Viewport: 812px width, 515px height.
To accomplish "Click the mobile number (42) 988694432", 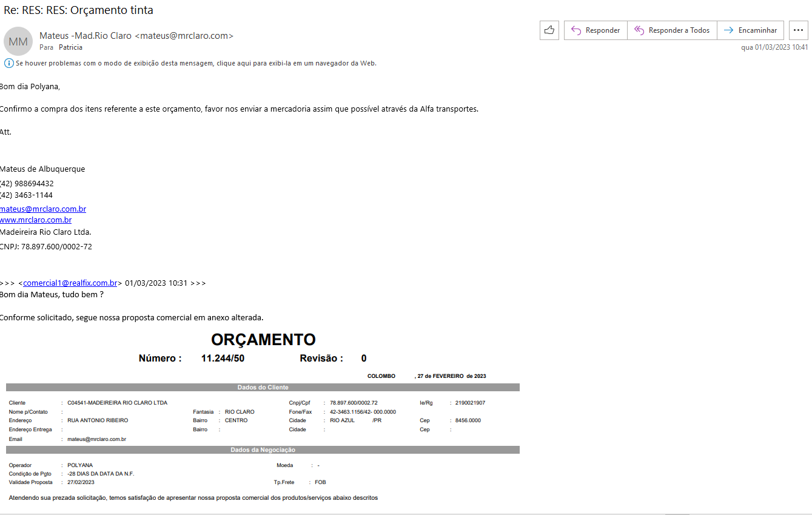I will [27, 184].
